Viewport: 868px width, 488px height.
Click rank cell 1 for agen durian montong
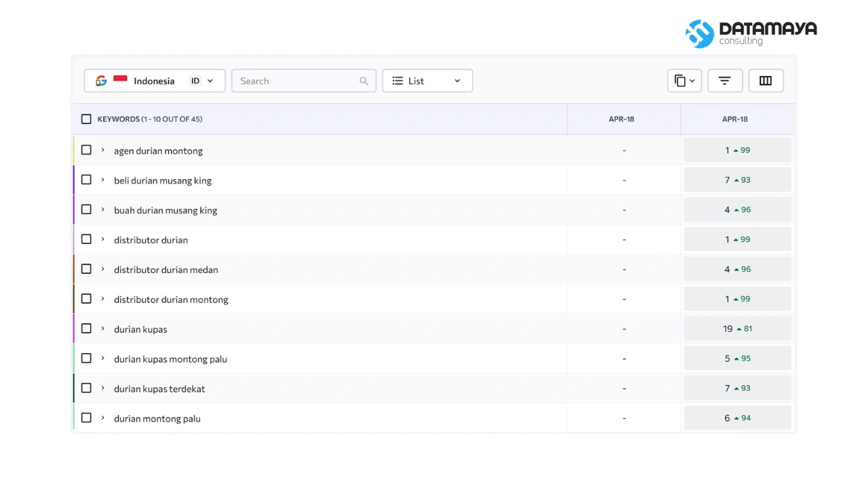[x=738, y=150]
